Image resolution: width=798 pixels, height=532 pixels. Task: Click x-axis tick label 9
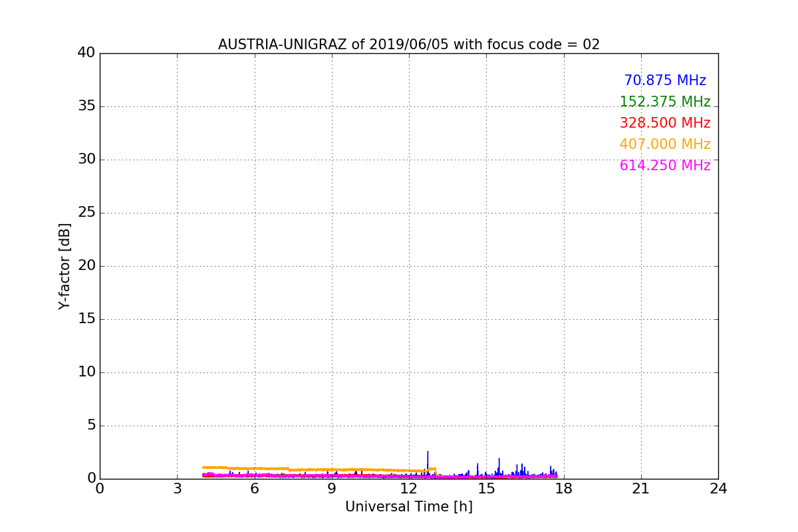tap(332, 489)
